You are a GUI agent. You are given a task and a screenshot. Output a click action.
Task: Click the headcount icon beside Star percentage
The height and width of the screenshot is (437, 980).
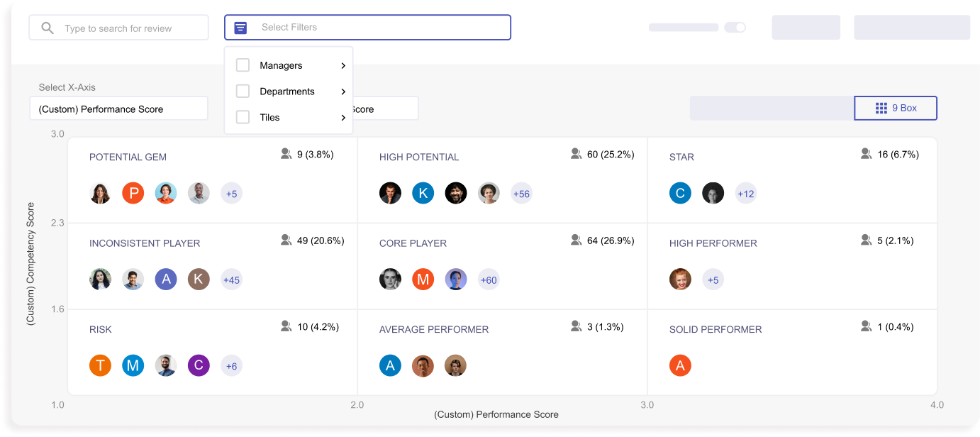tap(866, 153)
